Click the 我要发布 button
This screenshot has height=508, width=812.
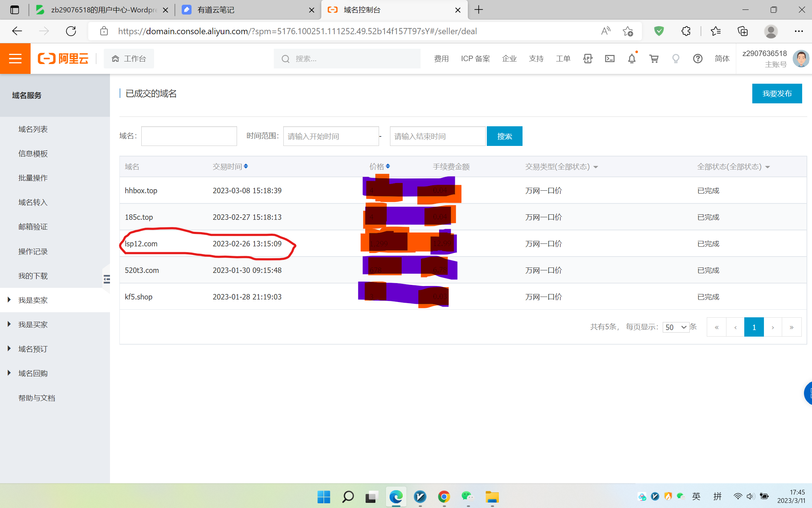tap(777, 94)
